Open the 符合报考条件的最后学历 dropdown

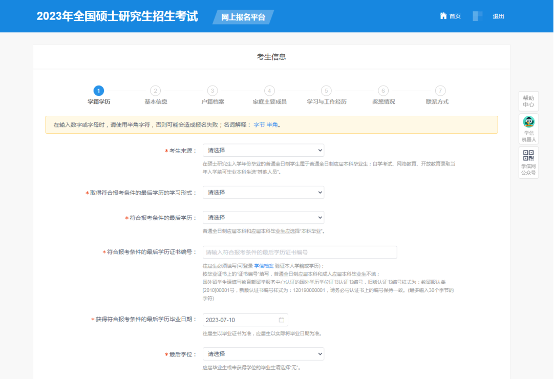264,217
